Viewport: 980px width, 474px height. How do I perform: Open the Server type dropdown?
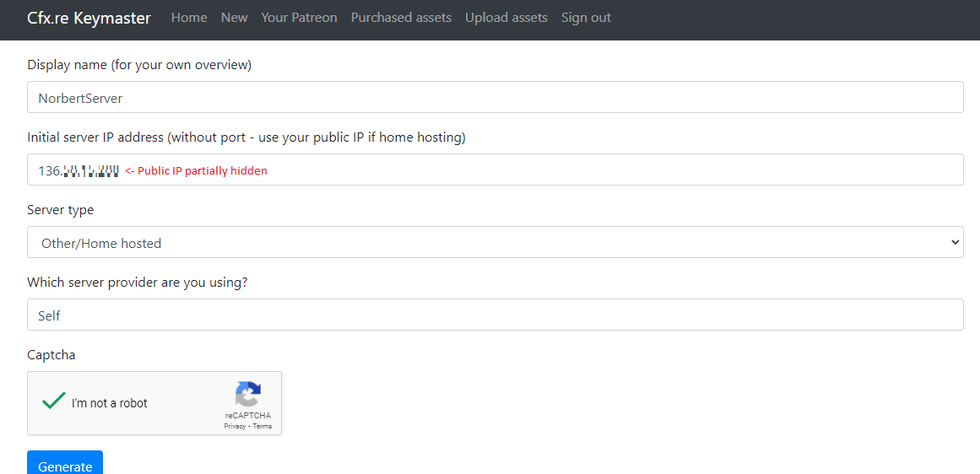click(495, 243)
